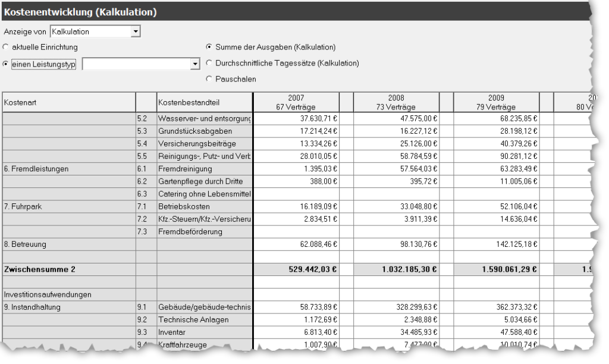Select the 2008 column header with 73 Verträge
The width and height of the screenshot is (609, 364).
point(395,103)
